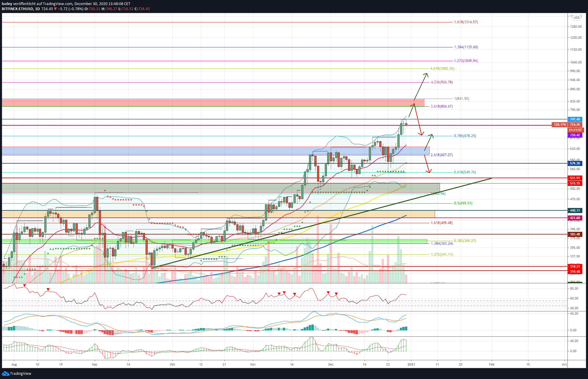Screen dimensions: 588x379
Task: Select the 1(841.92) level label
Action: (461, 99)
